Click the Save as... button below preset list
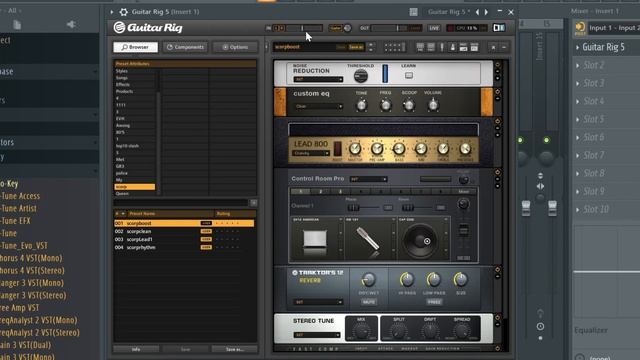The image size is (640, 360). 235,349
